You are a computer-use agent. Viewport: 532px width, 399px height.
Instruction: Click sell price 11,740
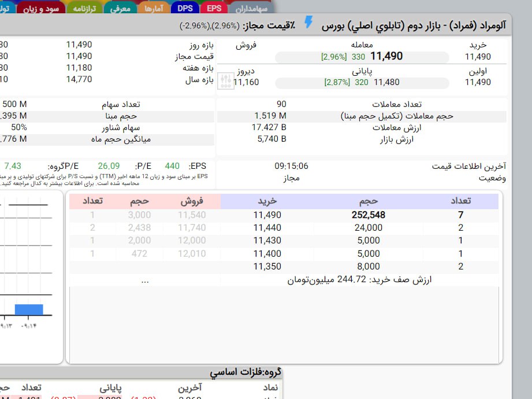coord(192,228)
